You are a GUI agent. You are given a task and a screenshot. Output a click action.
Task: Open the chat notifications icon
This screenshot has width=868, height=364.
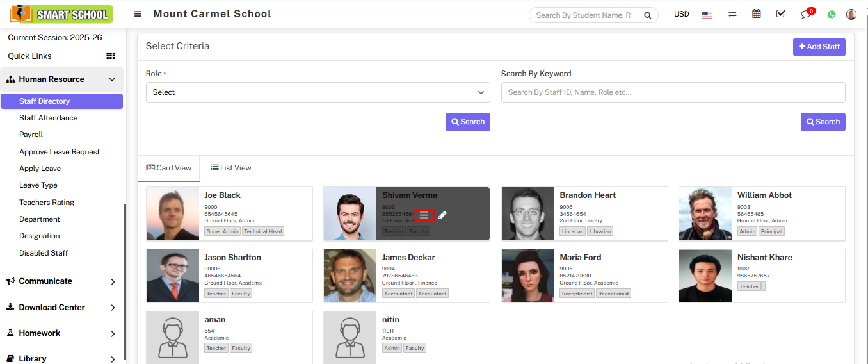click(x=806, y=14)
